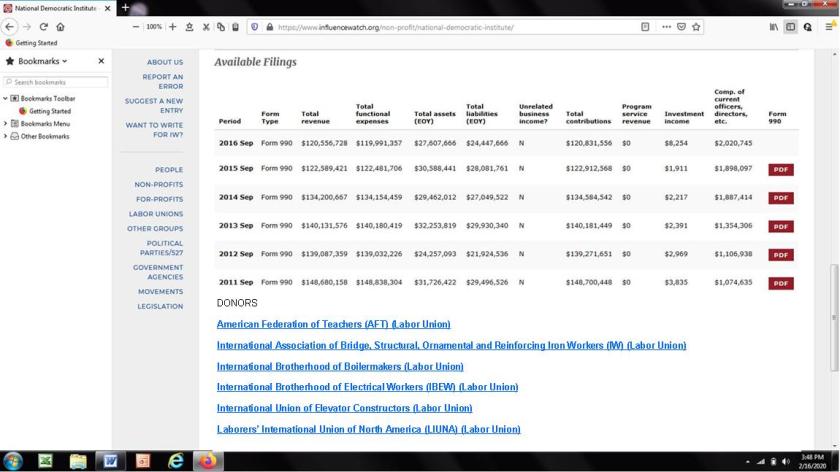Open the OTHER GROUPS category
Screen dimensions: 840x472
pyautogui.click(x=155, y=229)
